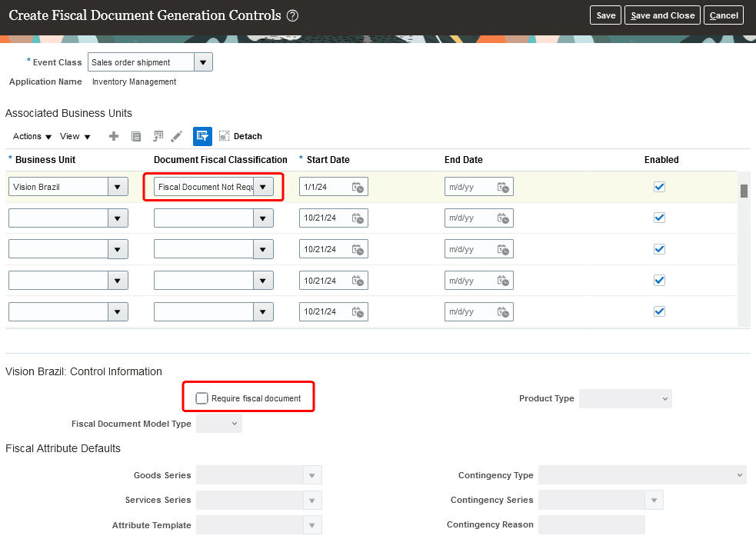Open end date calendar for Vision Brazil row
756x549 pixels.
coord(503,187)
